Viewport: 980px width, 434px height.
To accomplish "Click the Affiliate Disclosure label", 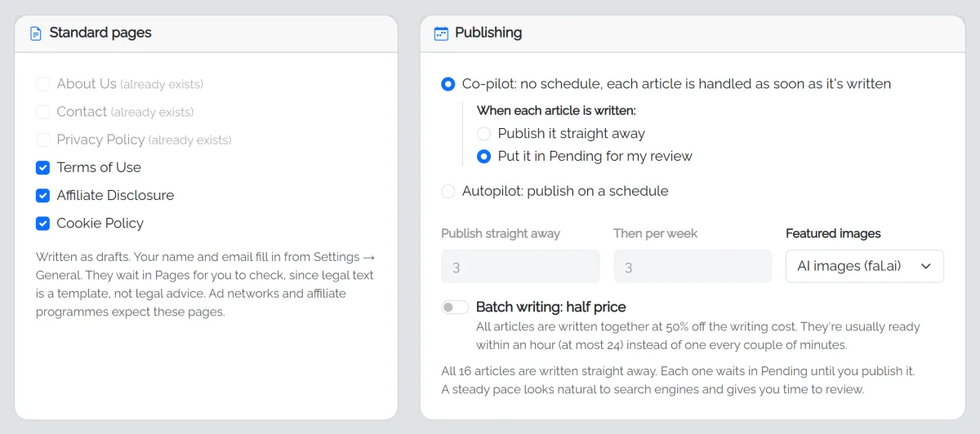I will coord(115,195).
